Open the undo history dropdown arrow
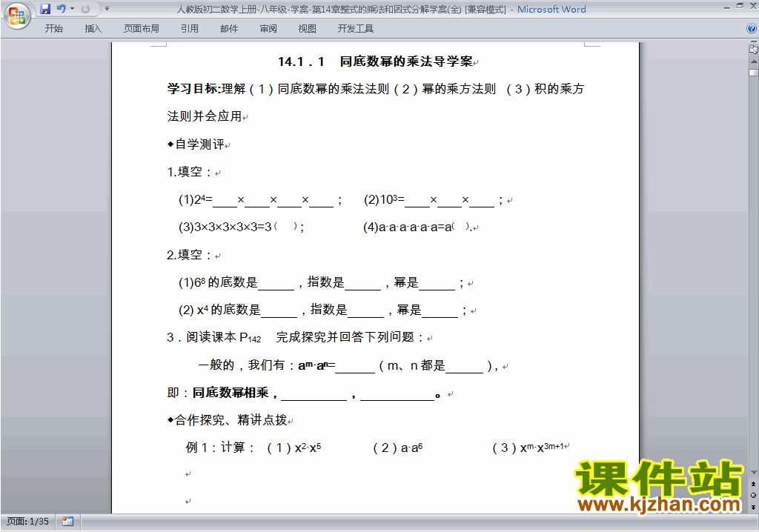 tap(72, 9)
